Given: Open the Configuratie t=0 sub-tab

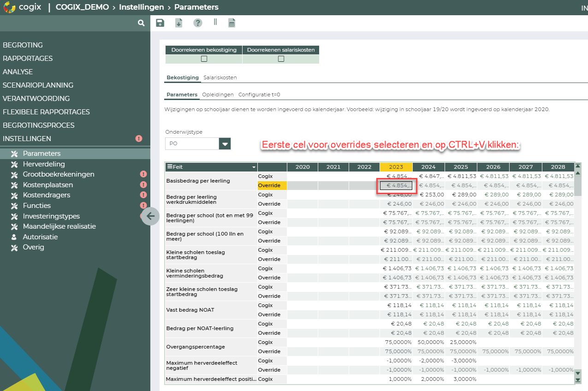Looking at the screenshot, I should pyautogui.click(x=259, y=95).
